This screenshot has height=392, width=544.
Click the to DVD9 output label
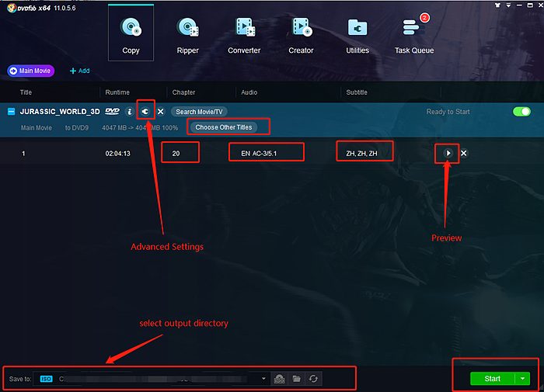[77, 127]
